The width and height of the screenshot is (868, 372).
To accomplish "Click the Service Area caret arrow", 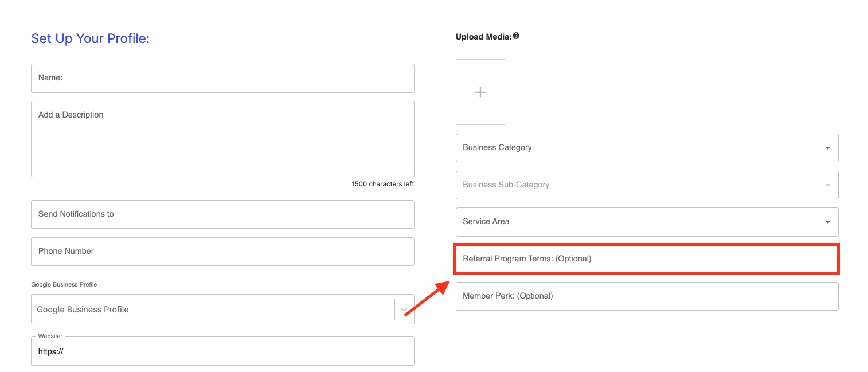I will (x=827, y=222).
